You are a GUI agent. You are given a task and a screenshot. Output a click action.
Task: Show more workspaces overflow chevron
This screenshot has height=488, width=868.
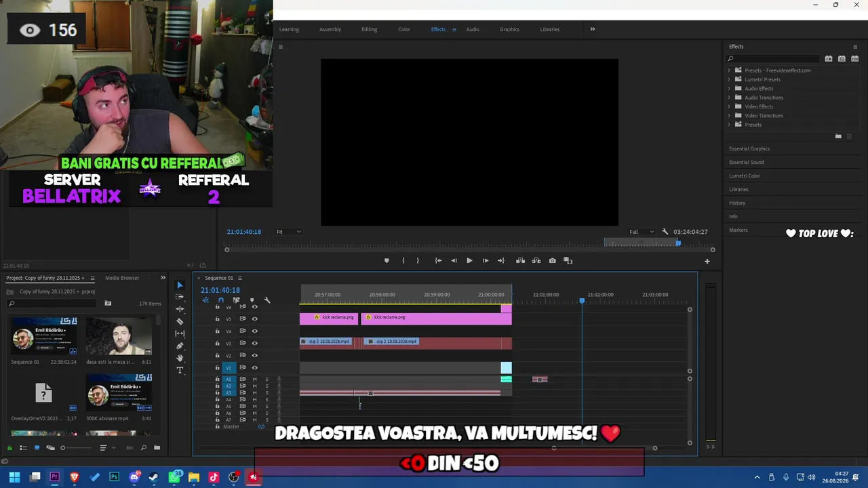[x=592, y=29]
